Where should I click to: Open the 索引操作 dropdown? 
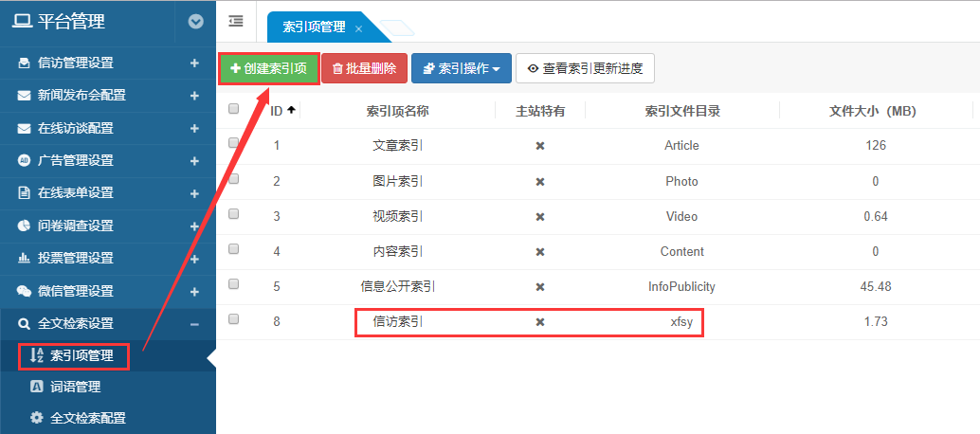pyautogui.click(x=461, y=68)
